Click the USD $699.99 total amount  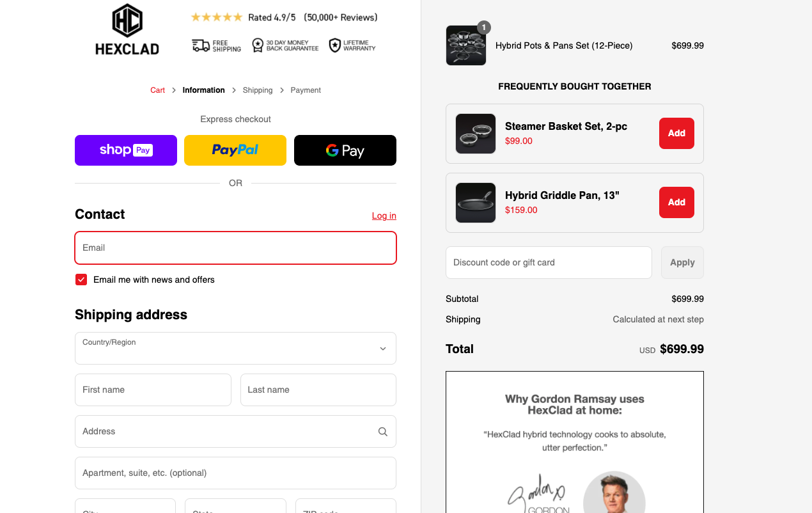click(x=671, y=349)
